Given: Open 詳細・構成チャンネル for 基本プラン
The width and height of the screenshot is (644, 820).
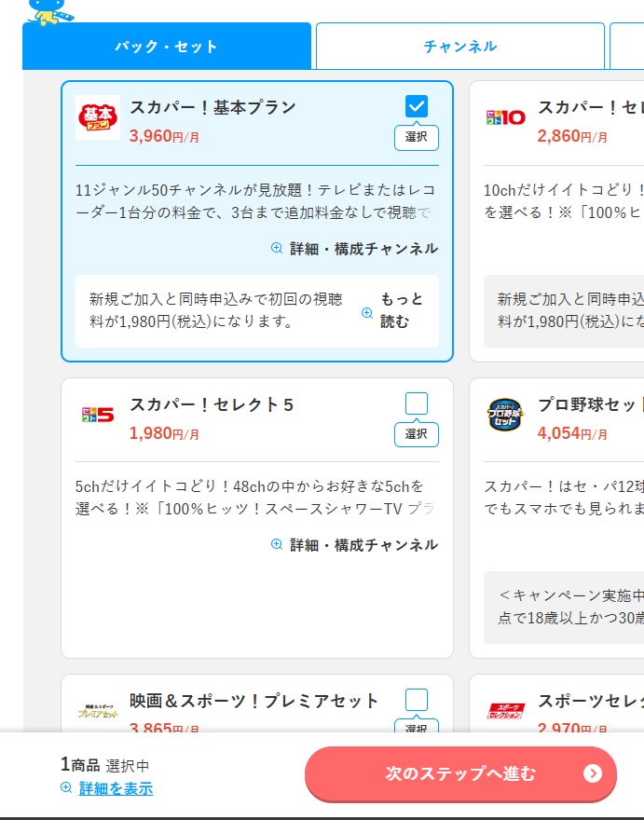Looking at the screenshot, I should [355, 249].
